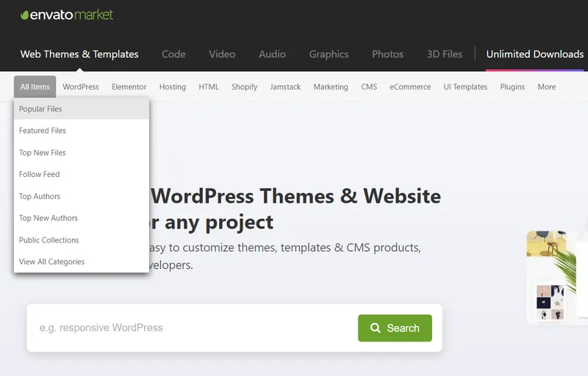Open the Jamstack category
Screen dimensions: 588x376
tap(285, 87)
